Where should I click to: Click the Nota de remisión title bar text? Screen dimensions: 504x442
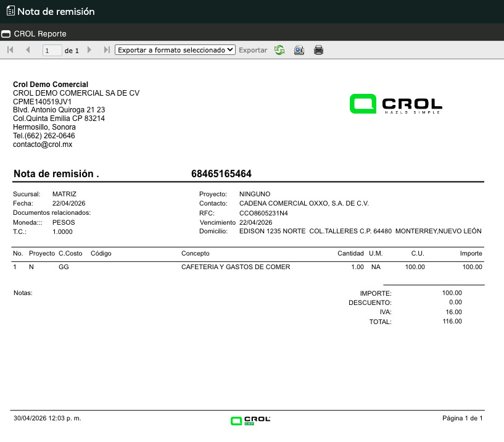click(56, 11)
